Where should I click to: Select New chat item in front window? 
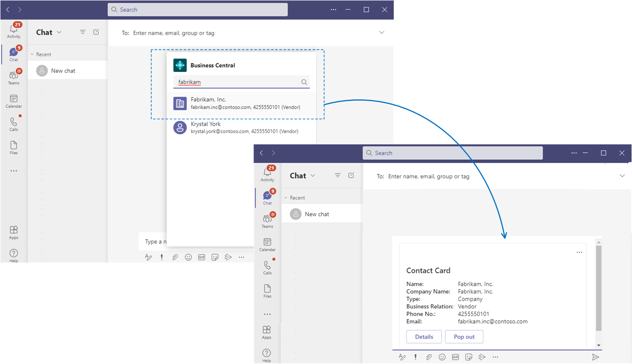click(322, 214)
